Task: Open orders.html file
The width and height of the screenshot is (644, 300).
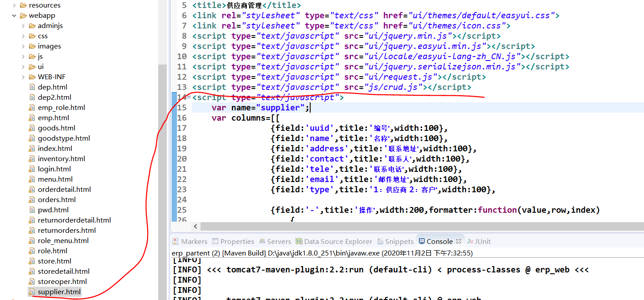Action: (x=57, y=200)
